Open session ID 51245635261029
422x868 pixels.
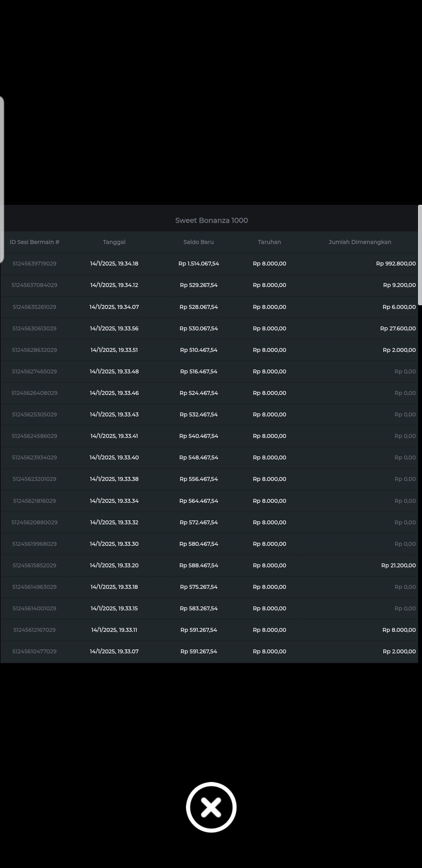[34, 307]
